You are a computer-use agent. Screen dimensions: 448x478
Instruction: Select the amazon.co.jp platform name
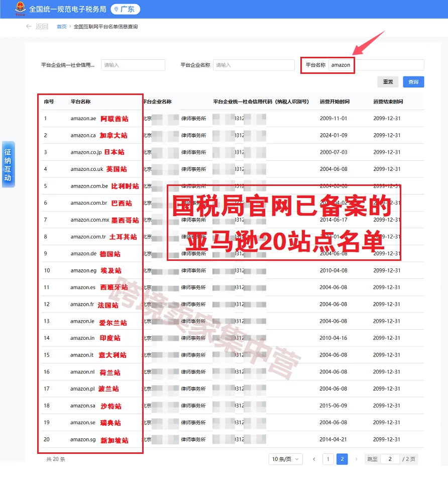pyautogui.click(x=86, y=152)
